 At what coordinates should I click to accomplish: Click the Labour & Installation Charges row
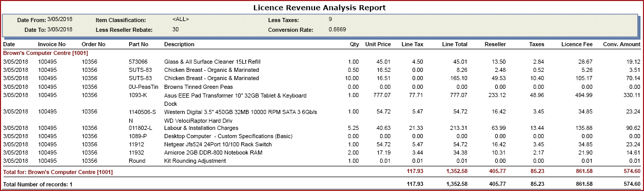322,128
